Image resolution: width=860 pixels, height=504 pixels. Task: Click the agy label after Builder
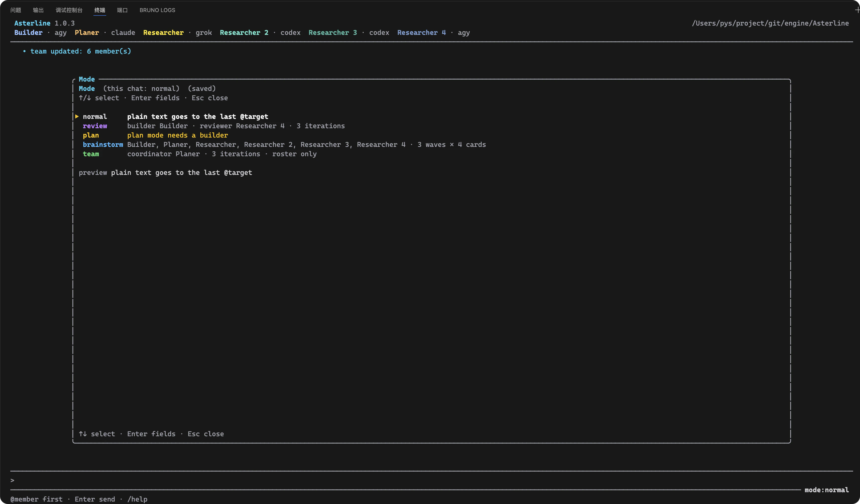click(x=61, y=32)
